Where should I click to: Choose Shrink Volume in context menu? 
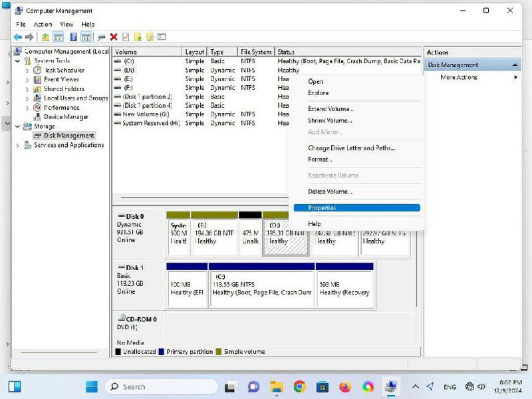click(357, 120)
